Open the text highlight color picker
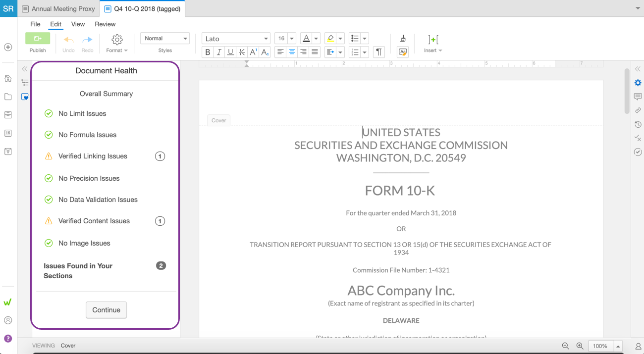The height and width of the screenshot is (354, 644). (333, 38)
